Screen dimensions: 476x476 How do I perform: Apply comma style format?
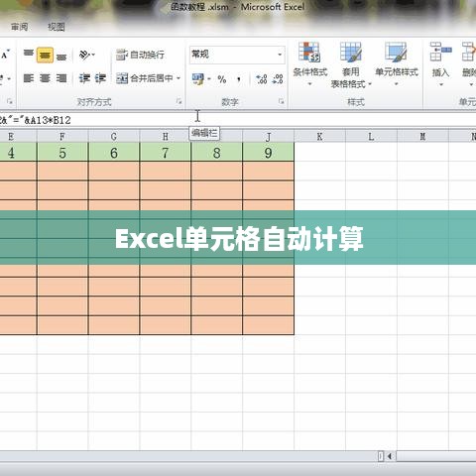pos(239,79)
